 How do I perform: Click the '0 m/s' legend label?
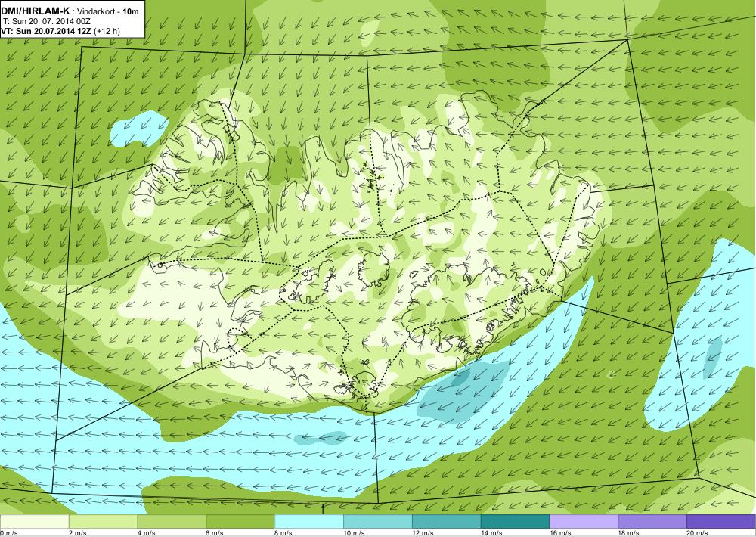(9, 533)
